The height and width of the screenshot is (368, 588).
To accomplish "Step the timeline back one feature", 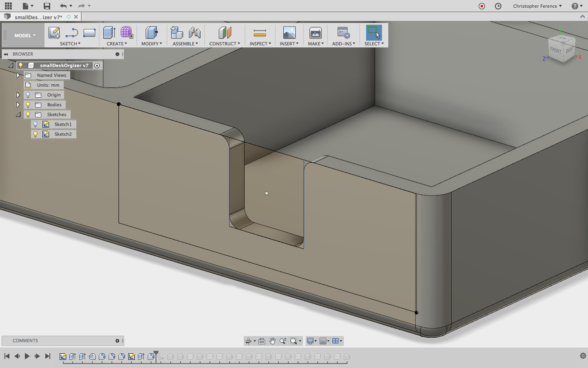I will coord(17,356).
